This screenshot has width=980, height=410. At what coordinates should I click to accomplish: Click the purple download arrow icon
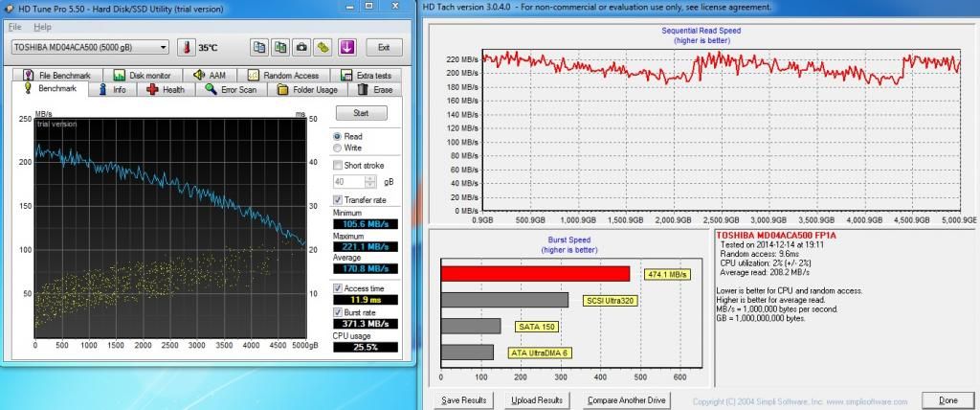click(346, 47)
